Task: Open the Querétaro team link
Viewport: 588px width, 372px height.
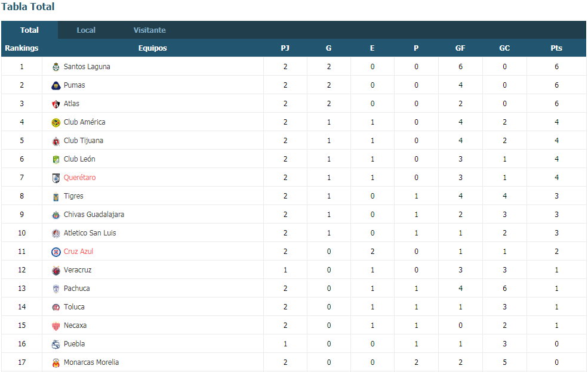Action: tap(79, 178)
